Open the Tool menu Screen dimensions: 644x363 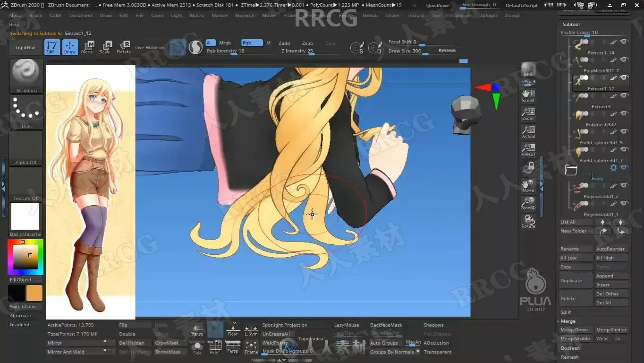(x=437, y=16)
